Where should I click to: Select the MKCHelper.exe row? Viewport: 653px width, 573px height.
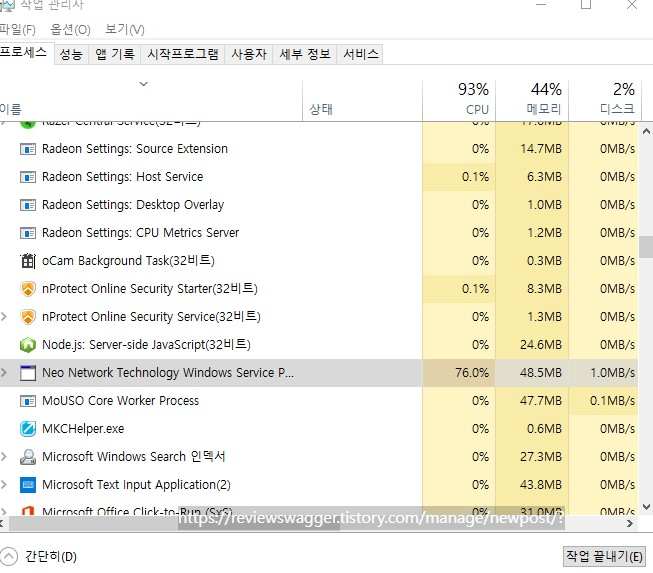319,429
